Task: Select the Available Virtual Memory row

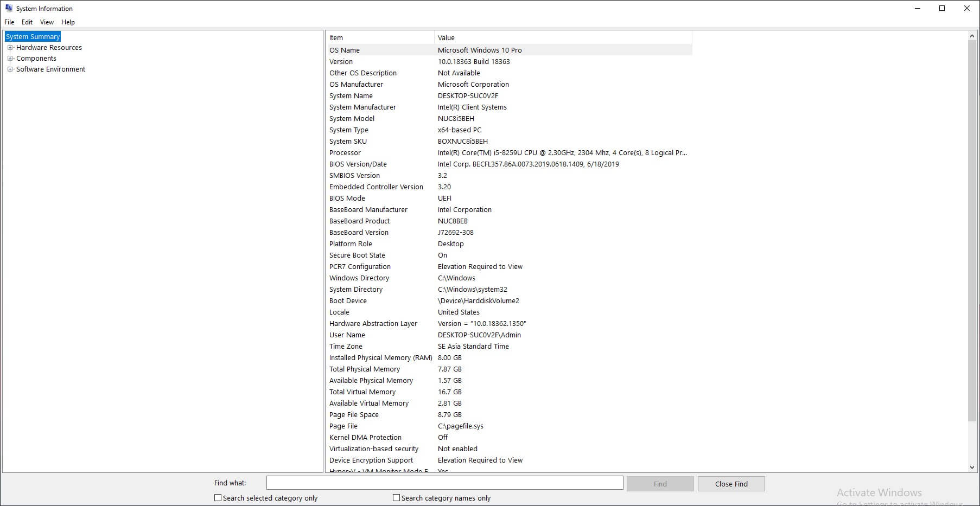Action: click(509, 403)
